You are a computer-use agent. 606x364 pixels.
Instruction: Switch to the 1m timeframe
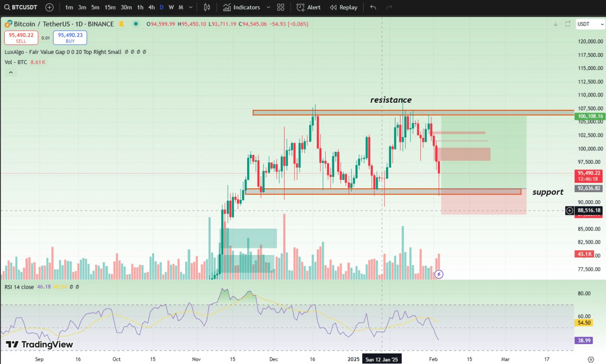(69, 8)
